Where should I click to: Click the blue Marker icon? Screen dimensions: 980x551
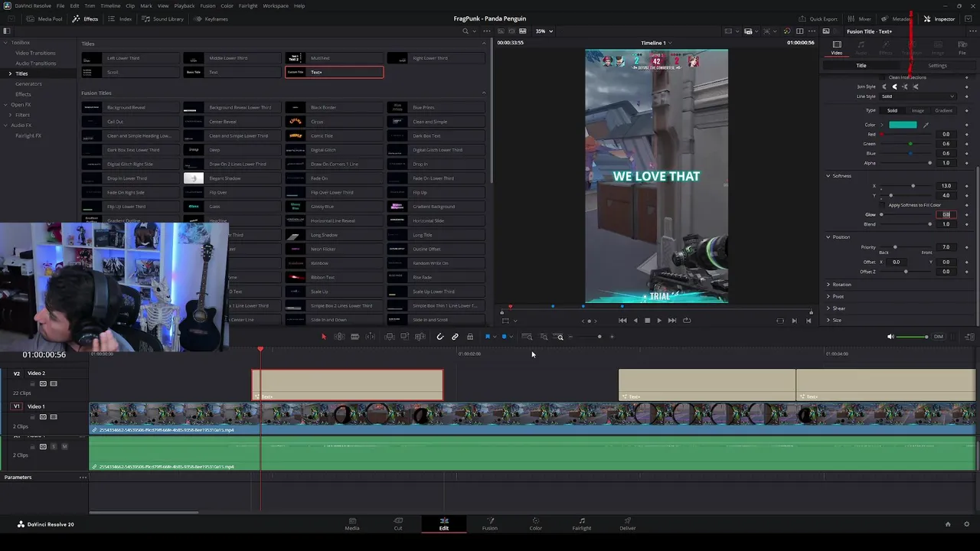pos(504,337)
